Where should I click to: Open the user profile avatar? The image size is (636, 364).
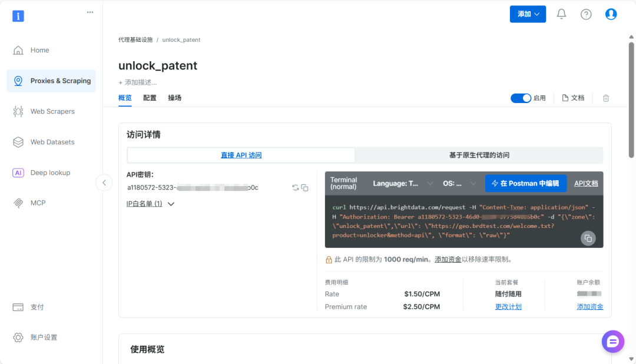click(611, 14)
